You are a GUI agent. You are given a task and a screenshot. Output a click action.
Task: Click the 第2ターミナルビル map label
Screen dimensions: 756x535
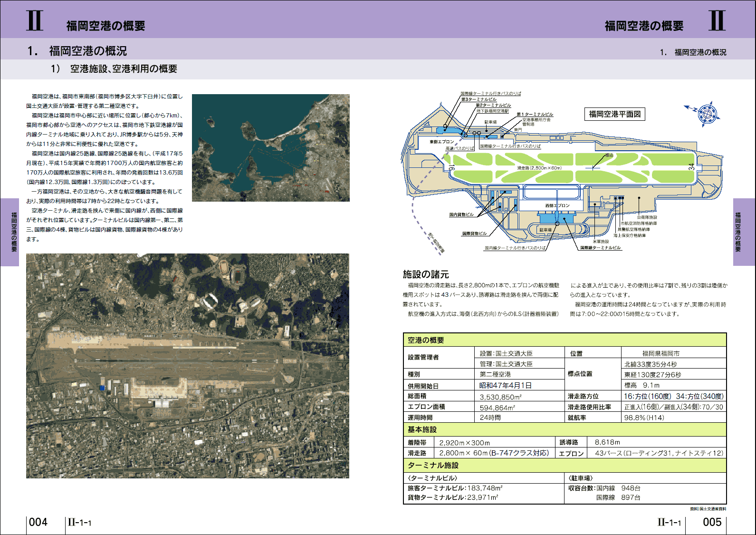click(x=493, y=105)
